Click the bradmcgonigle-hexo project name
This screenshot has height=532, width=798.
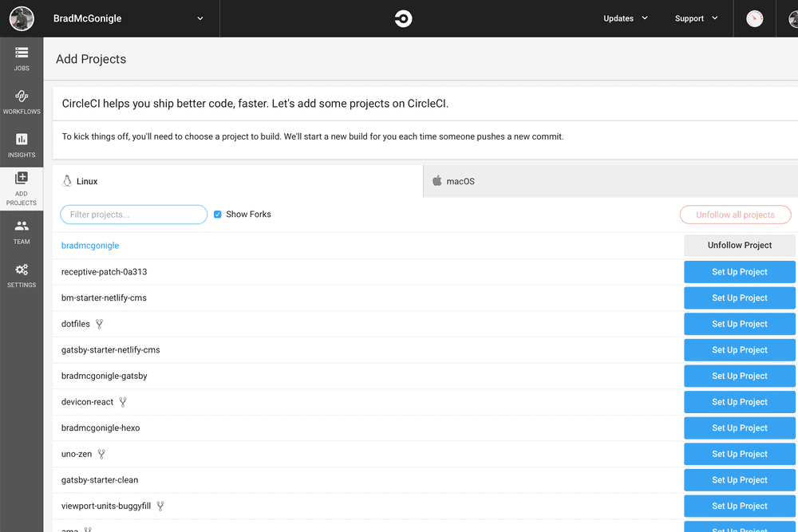click(101, 428)
